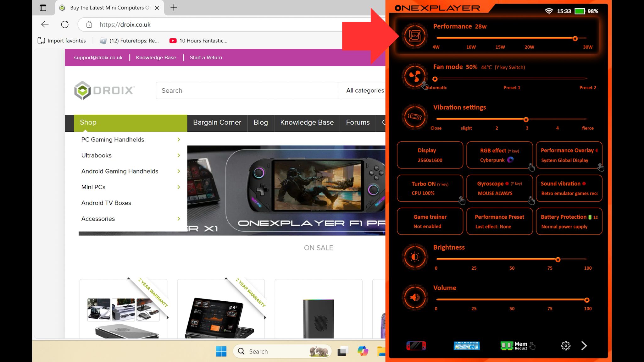Click the brightness sun icon
Viewport: 644px width, 362px height.
click(415, 257)
